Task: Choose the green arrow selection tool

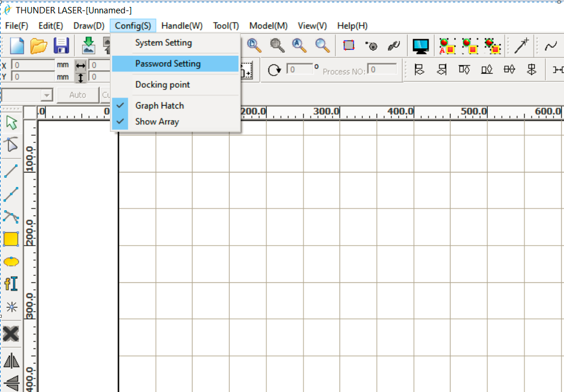Action: pos(12,123)
